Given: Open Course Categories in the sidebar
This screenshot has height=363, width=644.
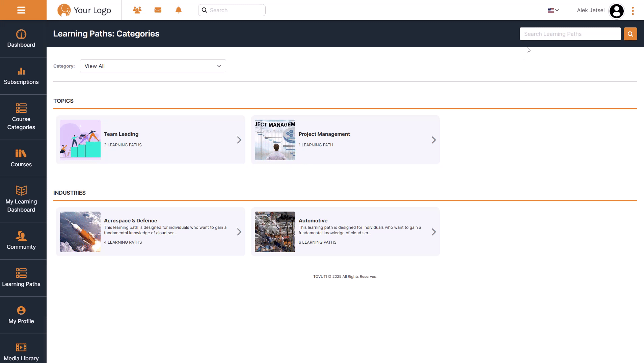Looking at the screenshot, I should pyautogui.click(x=21, y=117).
